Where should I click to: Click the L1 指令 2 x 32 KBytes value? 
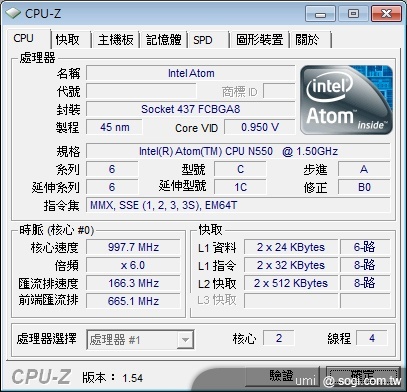coord(291,265)
